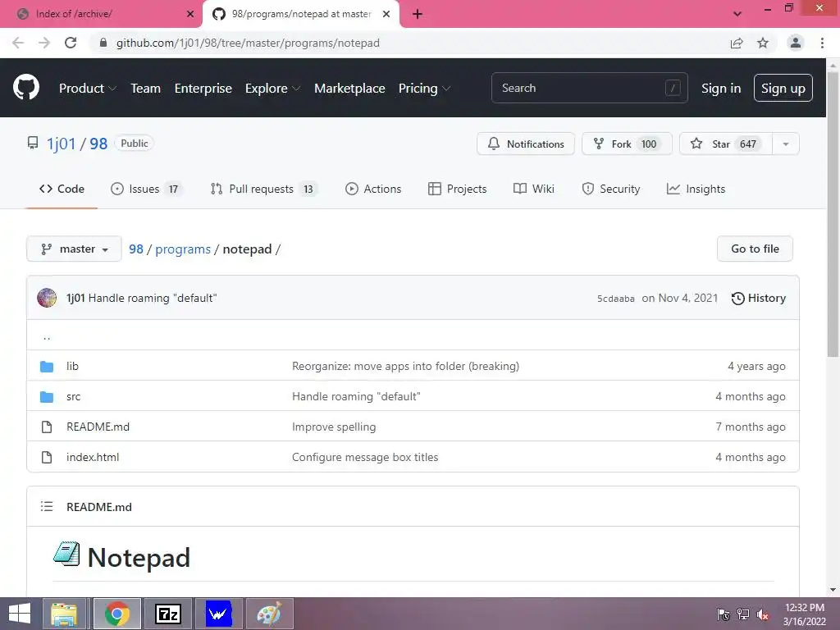Viewport: 840px width, 630px height.
Task: Click the index.html file icon
Action: tap(47, 458)
